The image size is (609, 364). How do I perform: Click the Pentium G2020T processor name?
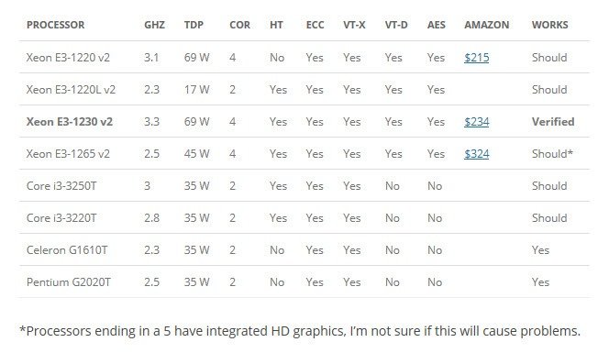(69, 282)
